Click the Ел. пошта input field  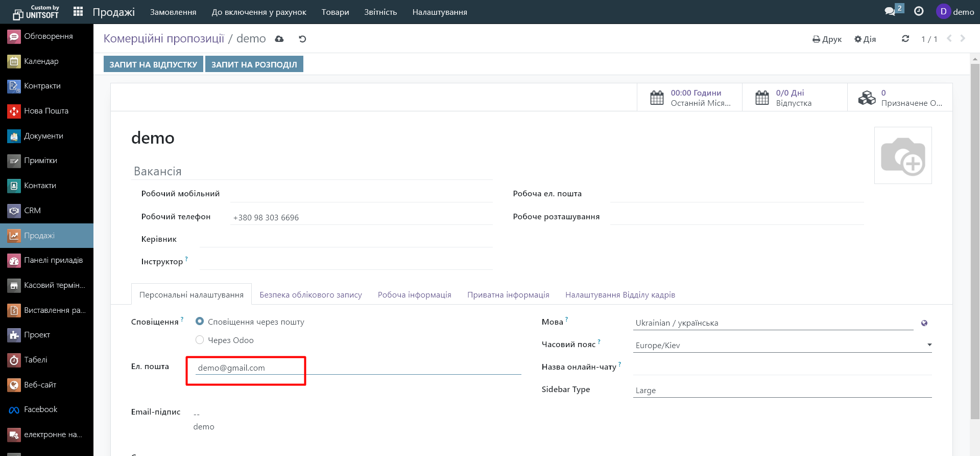(x=357, y=368)
